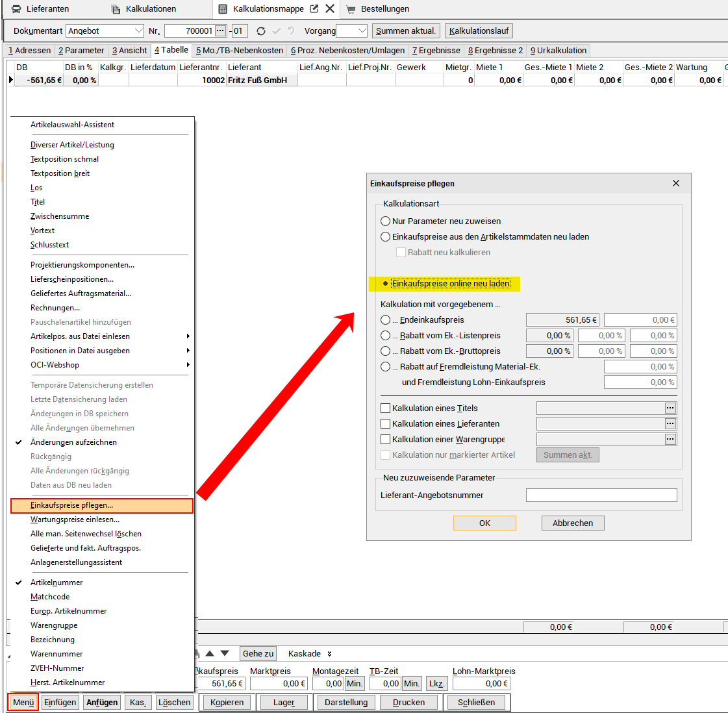This screenshot has height=713, width=728.
Task: Select 'Einkaufspreise online neu laden' radio
Action: coord(385,284)
